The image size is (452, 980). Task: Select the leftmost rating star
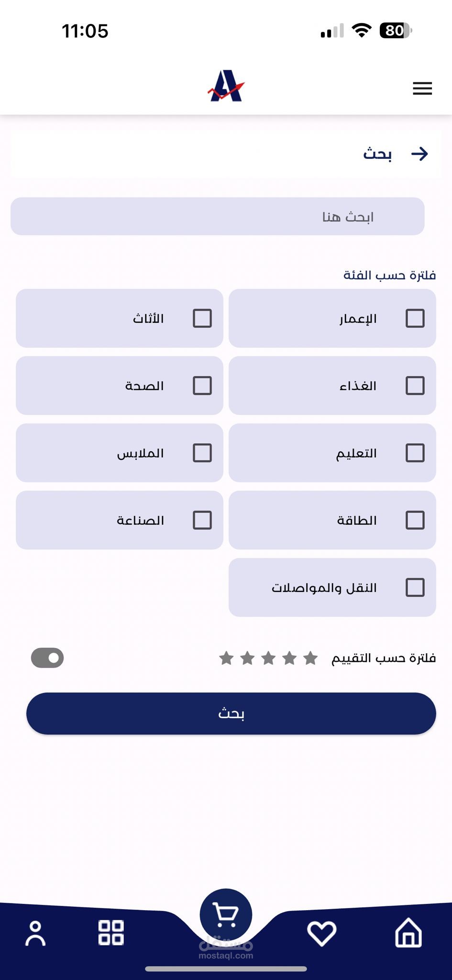click(x=226, y=658)
